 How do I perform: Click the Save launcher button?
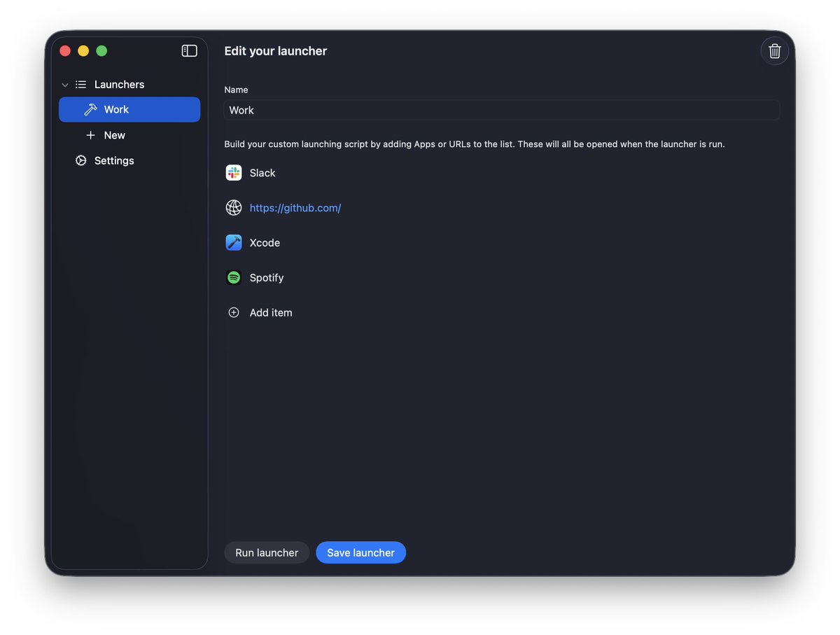pyautogui.click(x=360, y=552)
